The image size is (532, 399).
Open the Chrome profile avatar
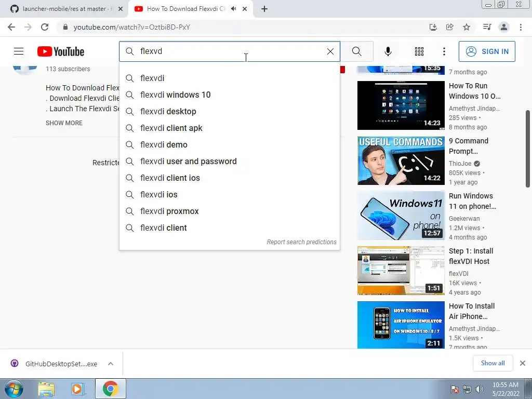(x=504, y=27)
